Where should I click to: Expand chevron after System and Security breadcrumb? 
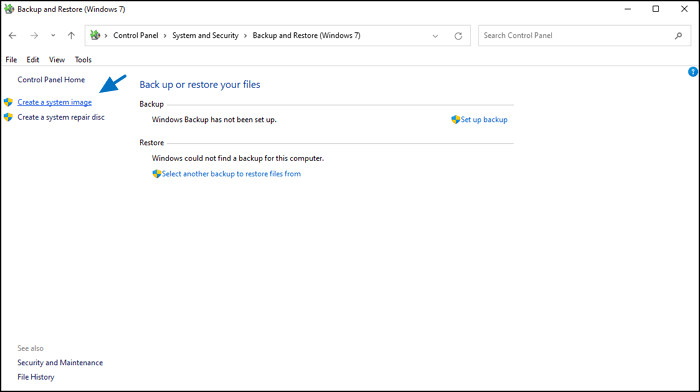[x=245, y=36]
